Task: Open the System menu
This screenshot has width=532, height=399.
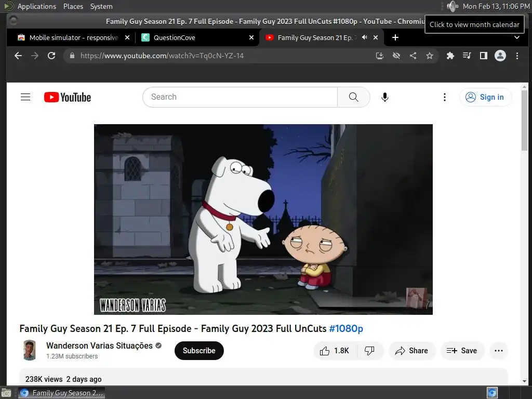Action: 101,6
